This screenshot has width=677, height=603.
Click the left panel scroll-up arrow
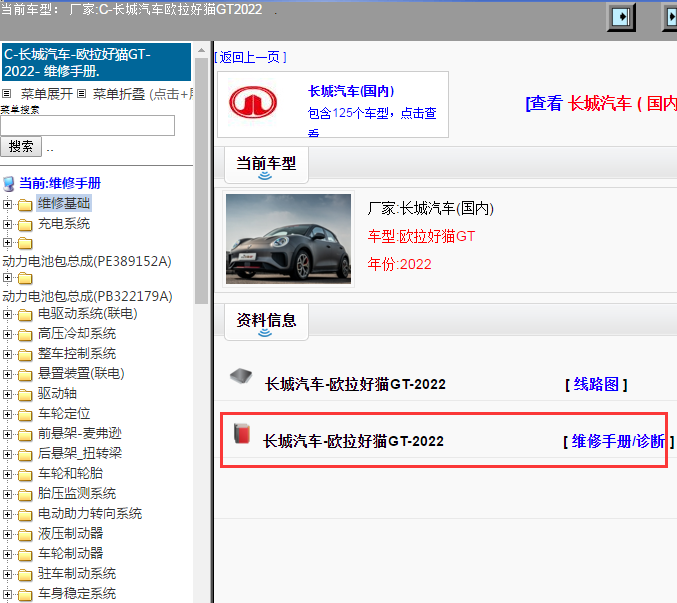tap(201, 51)
